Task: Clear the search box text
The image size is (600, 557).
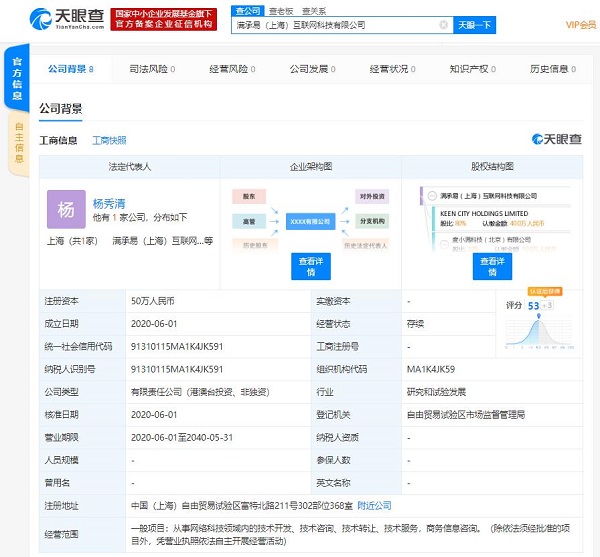Action: tap(443, 25)
